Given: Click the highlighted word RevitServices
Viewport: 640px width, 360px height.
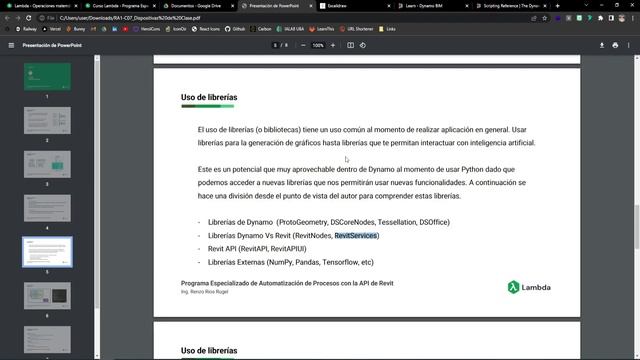Looking at the screenshot, I should 356,236.
